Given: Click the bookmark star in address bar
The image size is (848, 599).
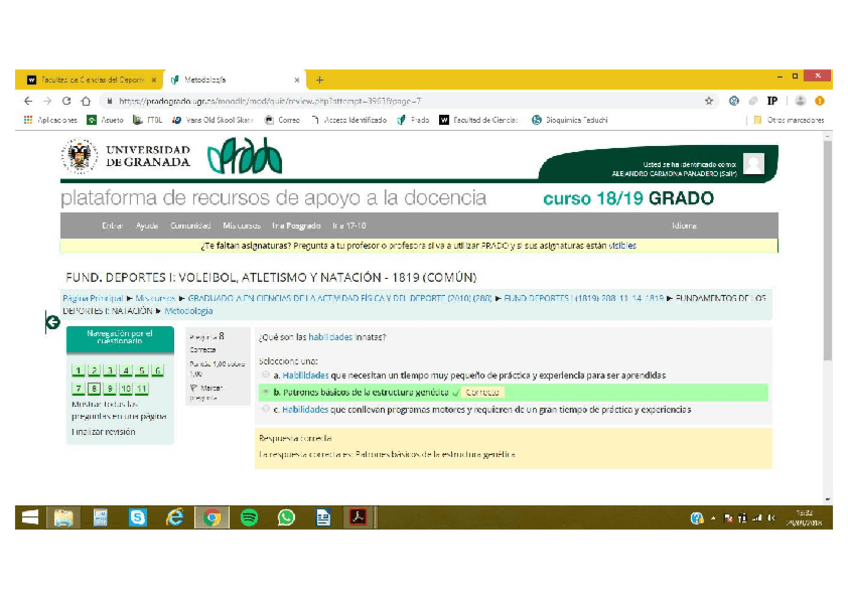Looking at the screenshot, I should coord(709,101).
